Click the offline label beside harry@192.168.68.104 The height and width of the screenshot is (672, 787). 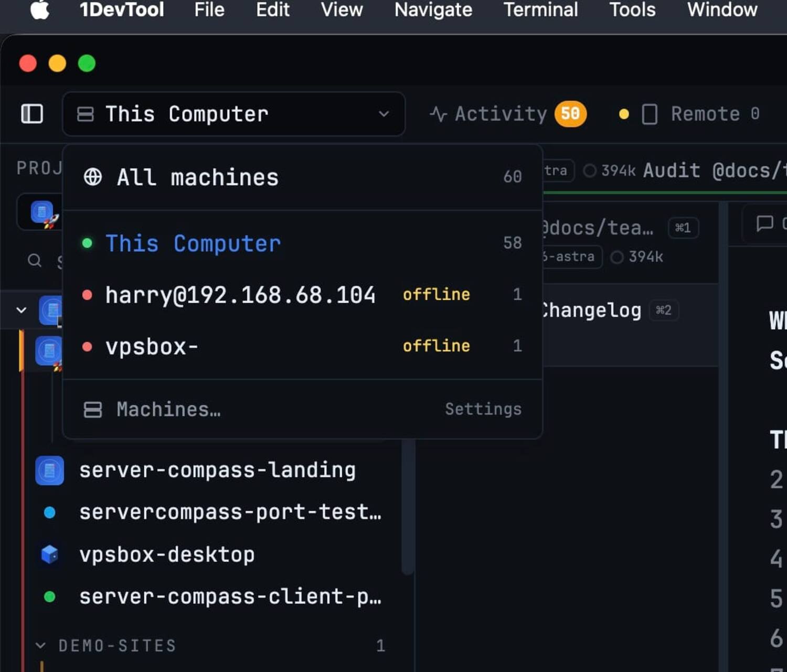tap(436, 295)
